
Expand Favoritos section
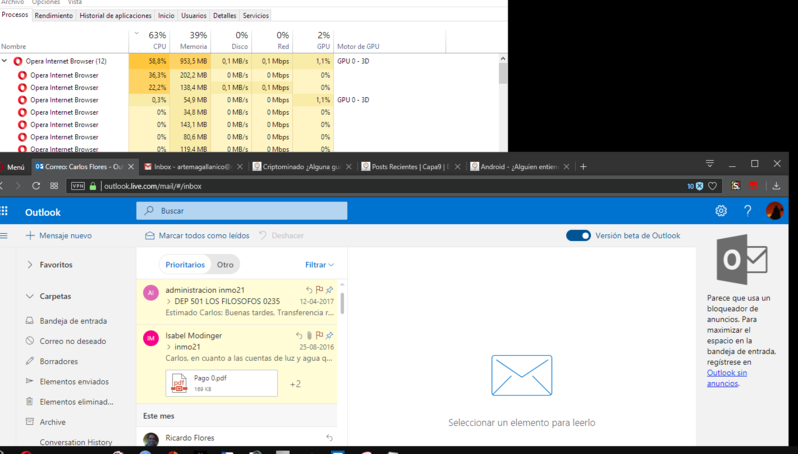(x=30, y=265)
